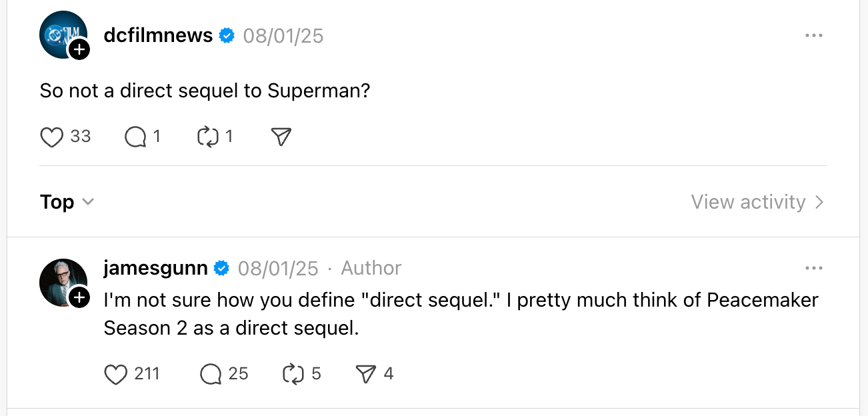The image size is (868, 416).
Task: Open jamesgunn username profile link
Action: click(x=155, y=268)
